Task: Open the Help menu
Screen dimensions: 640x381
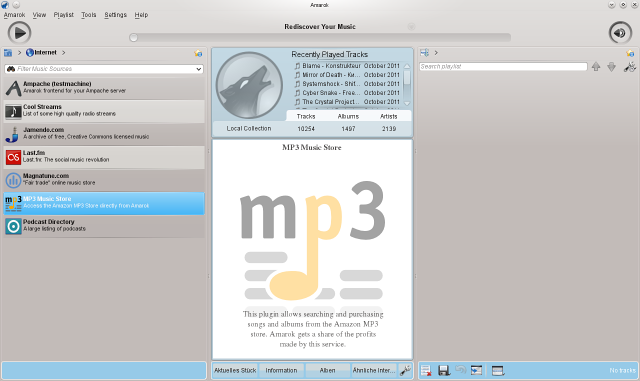Action: (141, 15)
